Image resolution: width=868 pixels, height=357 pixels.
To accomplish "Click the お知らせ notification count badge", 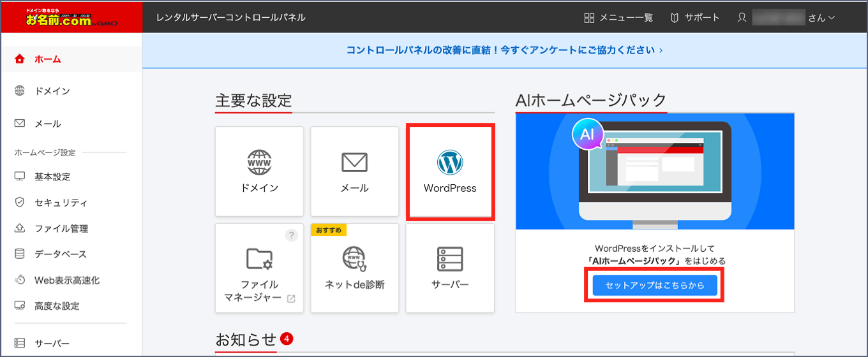I will point(287,338).
